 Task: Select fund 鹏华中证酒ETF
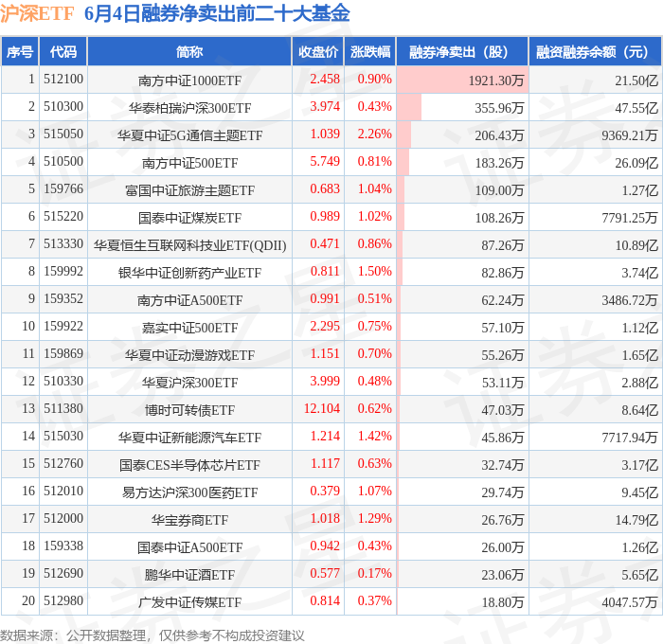189,575
